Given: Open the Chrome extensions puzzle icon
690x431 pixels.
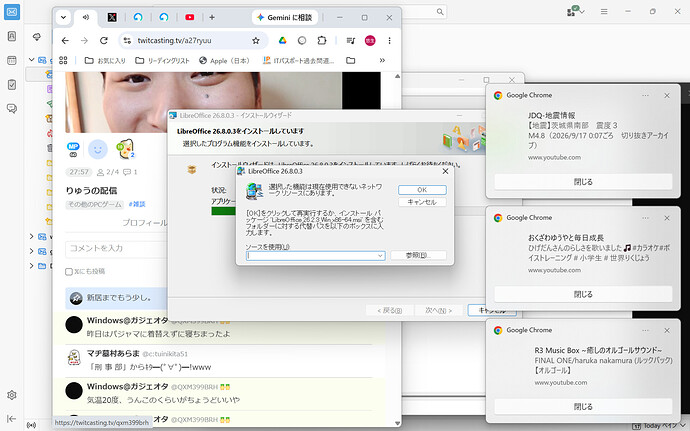Looking at the screenshot, I should click(322, 41).
